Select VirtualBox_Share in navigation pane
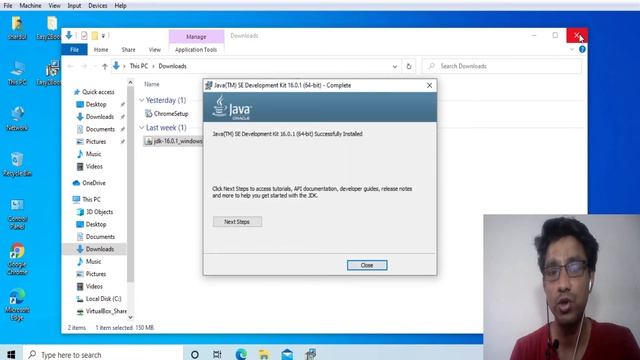The width and height of the screenshot is (640, 360). coord(106,311)
